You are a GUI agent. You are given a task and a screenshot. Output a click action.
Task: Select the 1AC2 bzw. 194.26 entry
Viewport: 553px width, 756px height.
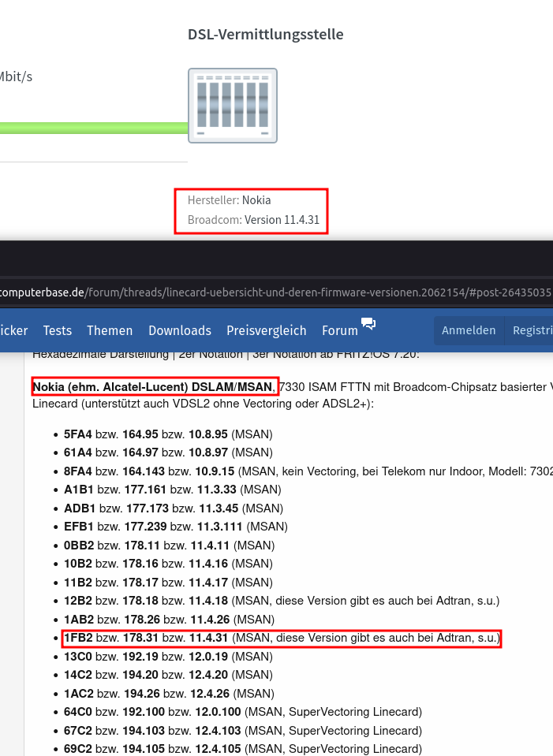pos(170,694)
